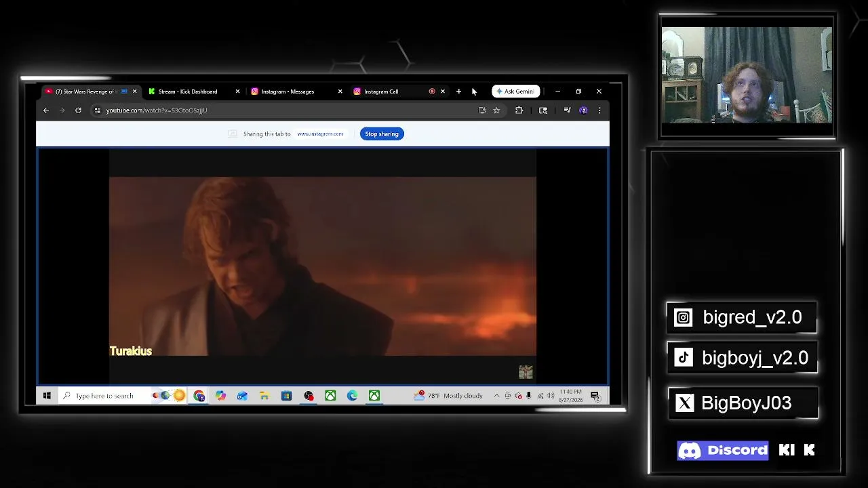The width and height of the screenshot is (868, 488).
Task: Open network settings from the tray
Action: (540, 396)
